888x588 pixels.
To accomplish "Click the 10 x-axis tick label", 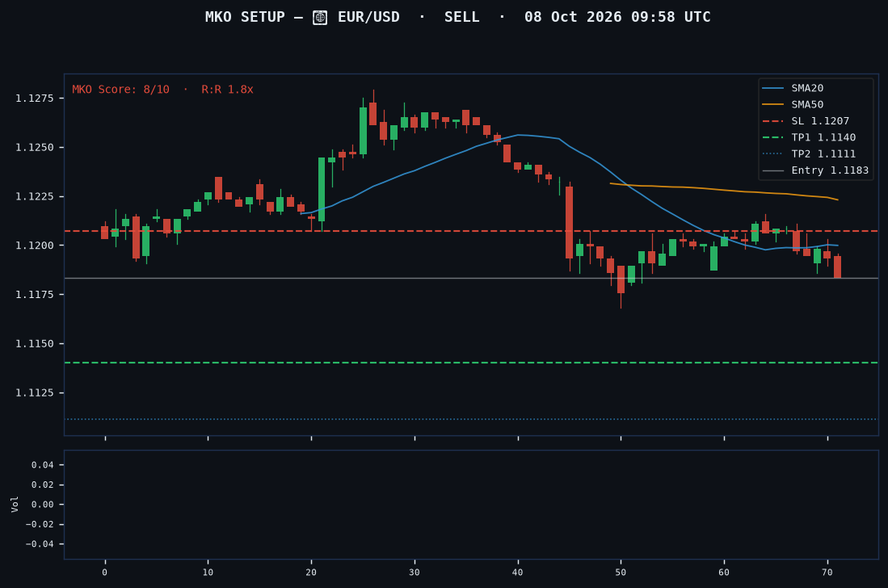I will [x=208, y=573].
